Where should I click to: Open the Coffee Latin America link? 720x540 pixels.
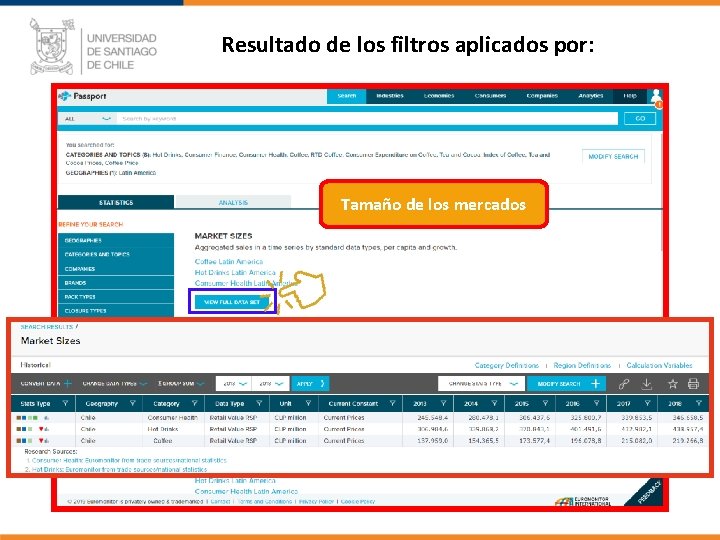click(x=229, y=261)
